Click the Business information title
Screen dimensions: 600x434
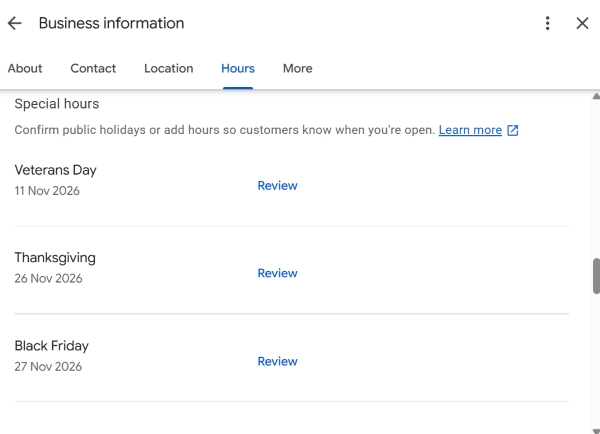[111, 23]
